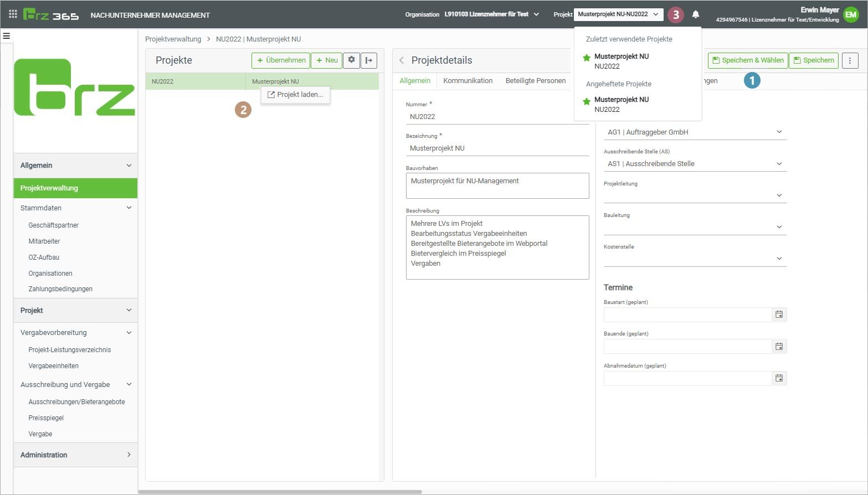Click the Speichern & Wählen button
The height and width of the screenshot is (495, 868).
[748, 60]
